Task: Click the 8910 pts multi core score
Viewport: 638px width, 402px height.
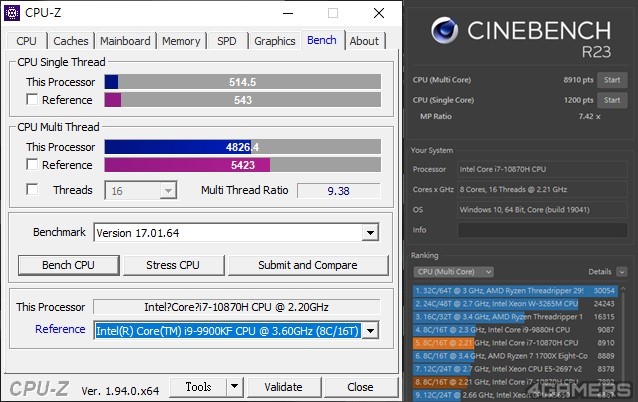Action: pos(578,80)
